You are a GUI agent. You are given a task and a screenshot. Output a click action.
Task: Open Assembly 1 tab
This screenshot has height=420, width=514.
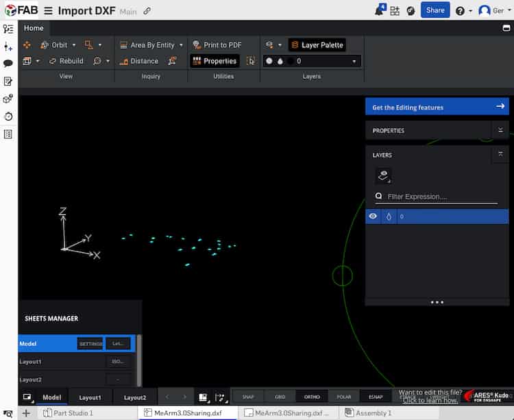point(369,412)
